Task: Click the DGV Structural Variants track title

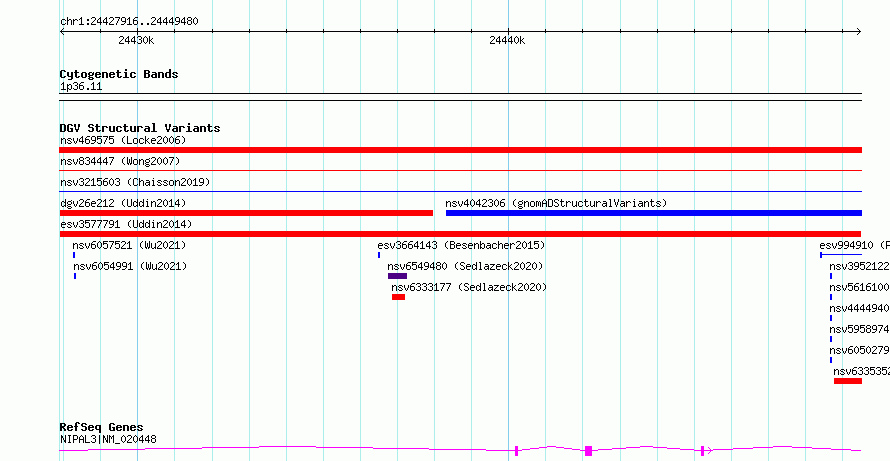Action: coord(140,128)
